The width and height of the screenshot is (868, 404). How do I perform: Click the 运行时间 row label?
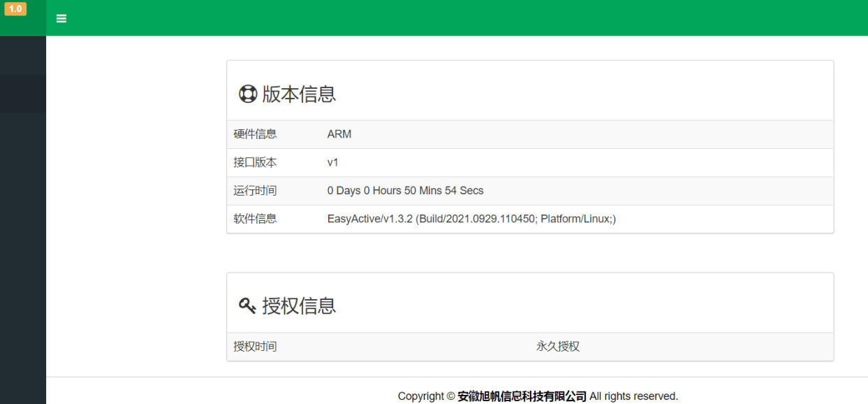tap(255, 191)
